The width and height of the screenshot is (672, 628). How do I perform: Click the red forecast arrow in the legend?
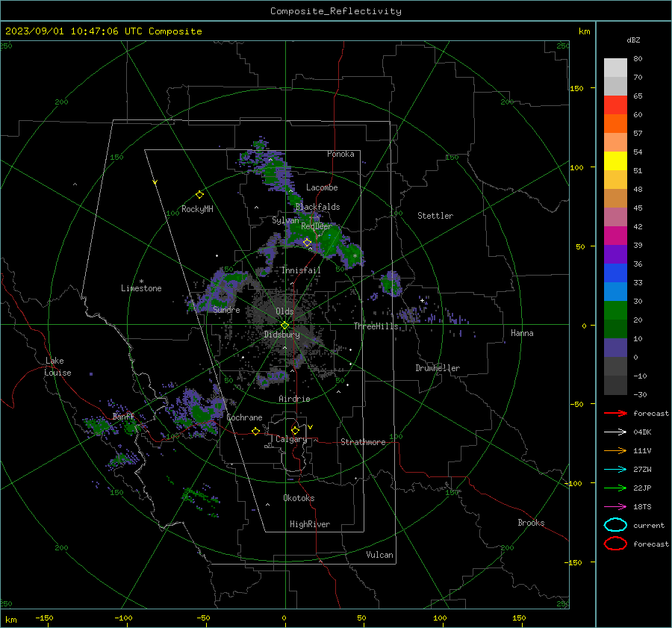coord(615,413)
